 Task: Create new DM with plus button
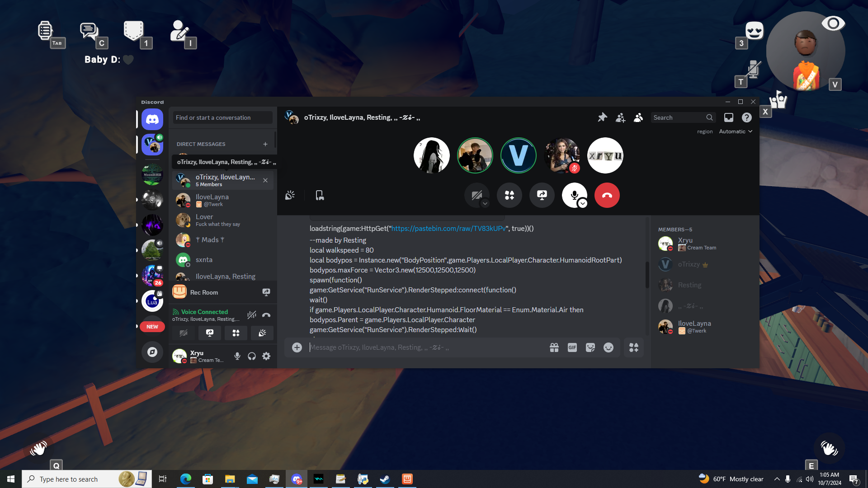coord(265,144)
